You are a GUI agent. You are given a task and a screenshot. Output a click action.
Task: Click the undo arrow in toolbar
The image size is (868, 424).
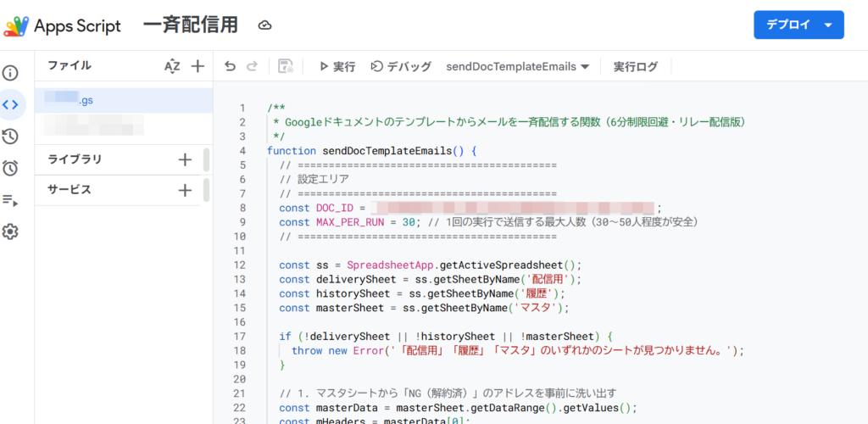231,67
